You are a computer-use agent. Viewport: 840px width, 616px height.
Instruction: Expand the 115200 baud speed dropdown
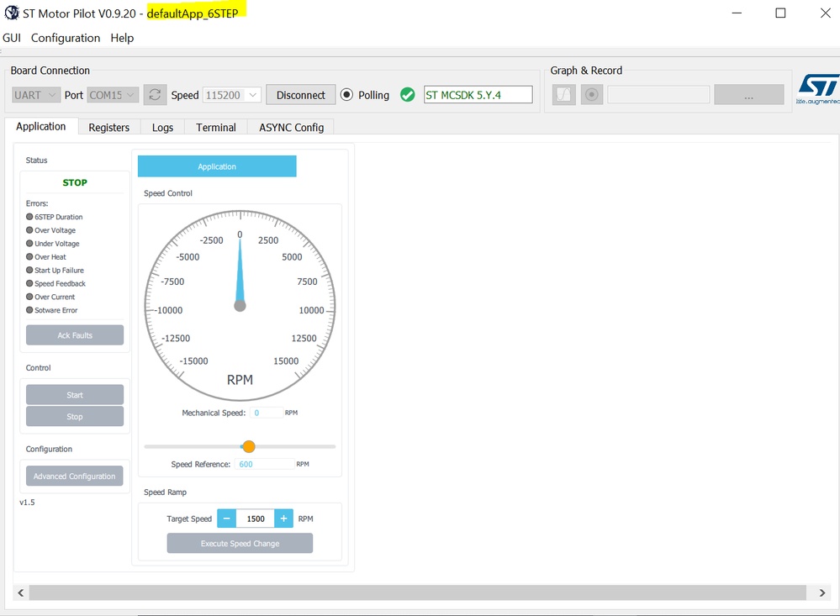[x=232, y=95]
